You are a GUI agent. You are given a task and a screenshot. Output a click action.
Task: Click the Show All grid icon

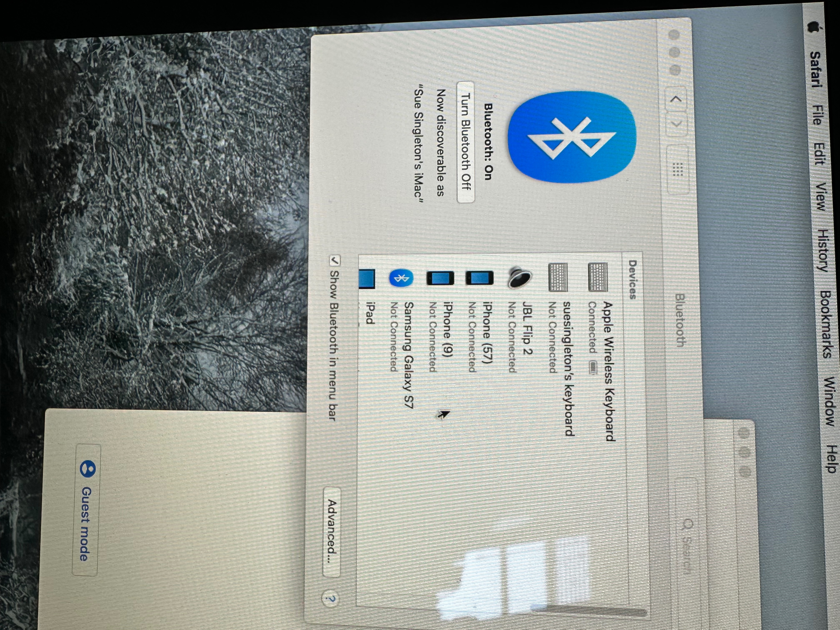pos(678,169)
